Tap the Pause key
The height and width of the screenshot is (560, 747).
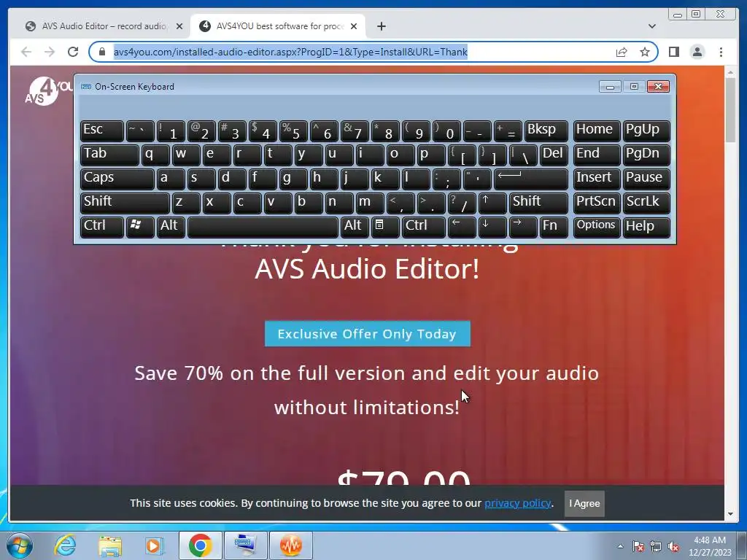646,179
